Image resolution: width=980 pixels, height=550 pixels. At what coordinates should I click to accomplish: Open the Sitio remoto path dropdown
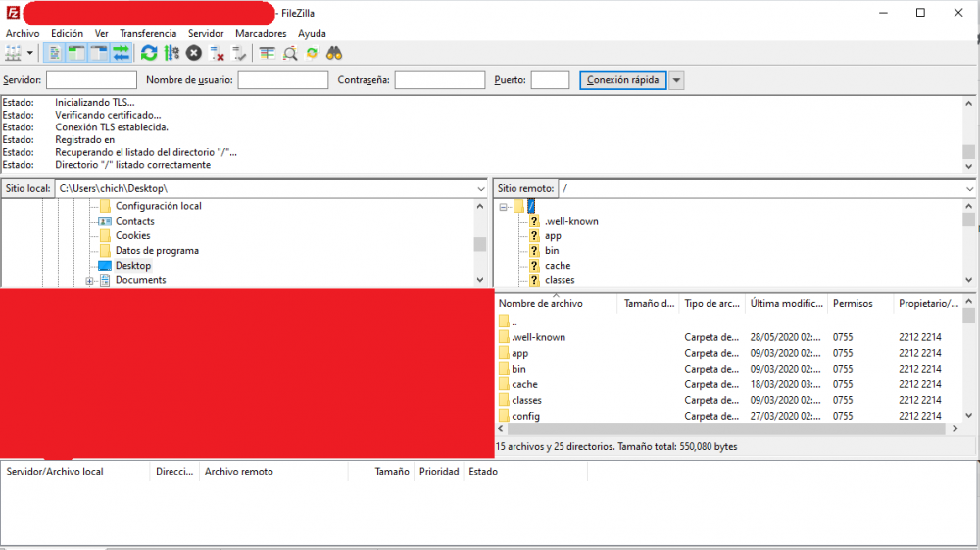pyautogui.click(x=969, y=189)
